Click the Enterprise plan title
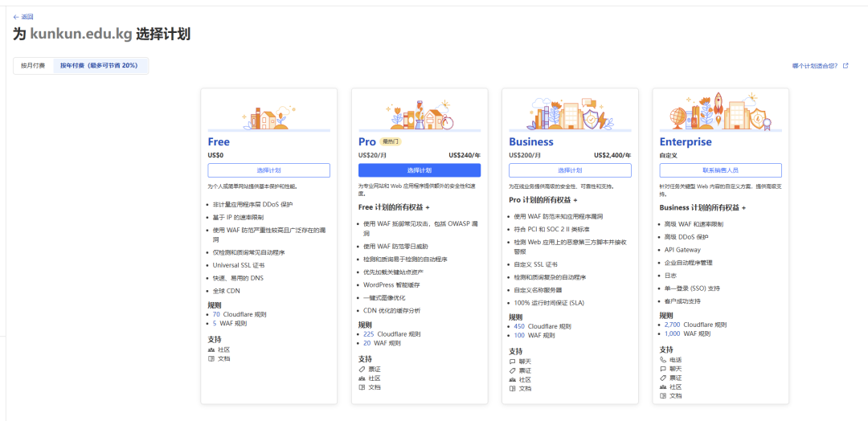This screenshot has height=421, width=868. [x=686, y=141]
